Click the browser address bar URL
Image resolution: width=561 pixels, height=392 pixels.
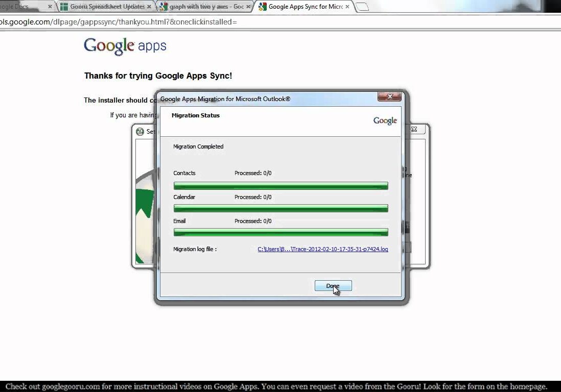coord(118,22)
